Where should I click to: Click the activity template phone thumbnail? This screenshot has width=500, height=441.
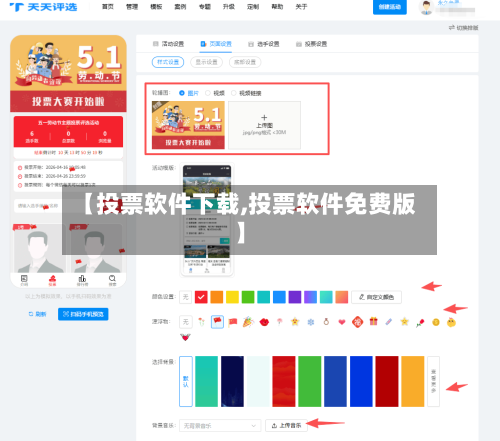pos(207,220)
